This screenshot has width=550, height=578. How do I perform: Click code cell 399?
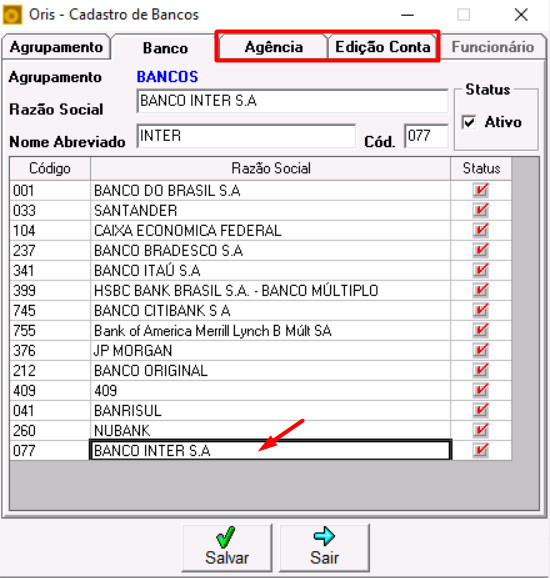point(50,290)
